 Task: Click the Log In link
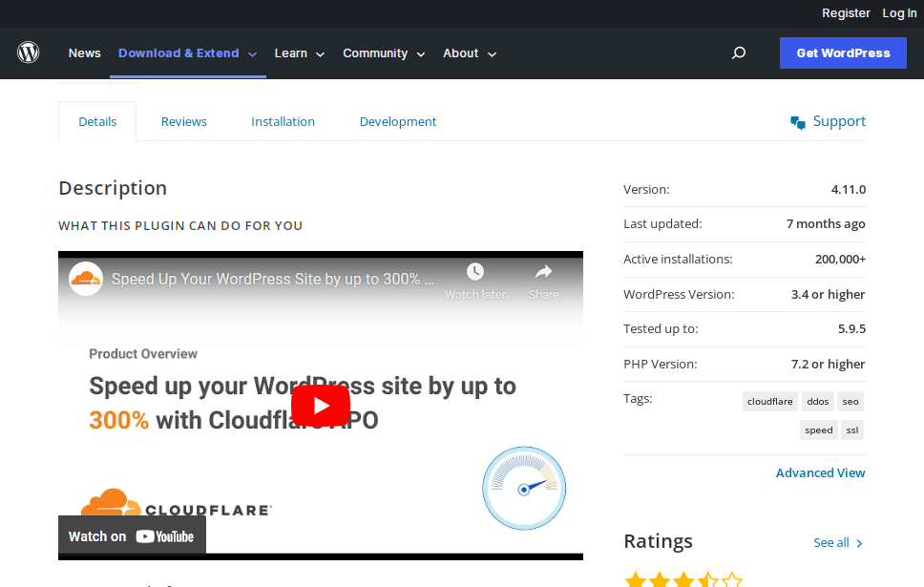899,13
